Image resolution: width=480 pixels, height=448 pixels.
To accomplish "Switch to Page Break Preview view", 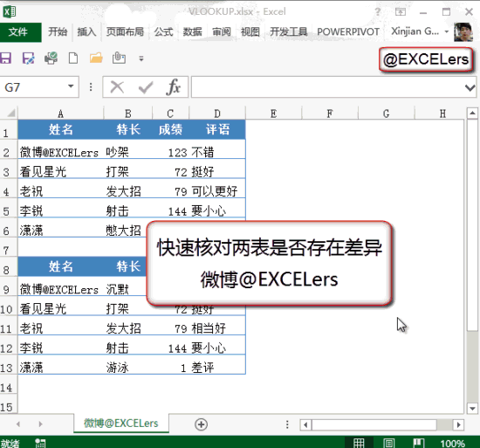I will [x=418, y=443].
